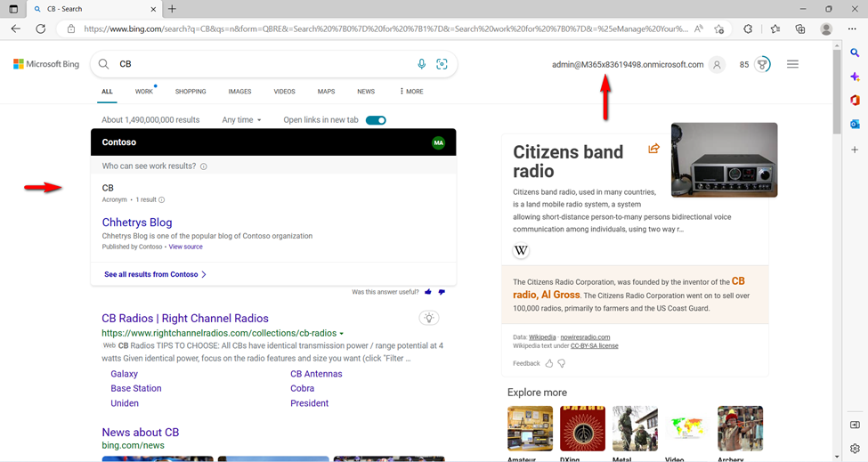
Task: Hide the sidebar with the panel toggle icon
Action: (x=855, y=425)
